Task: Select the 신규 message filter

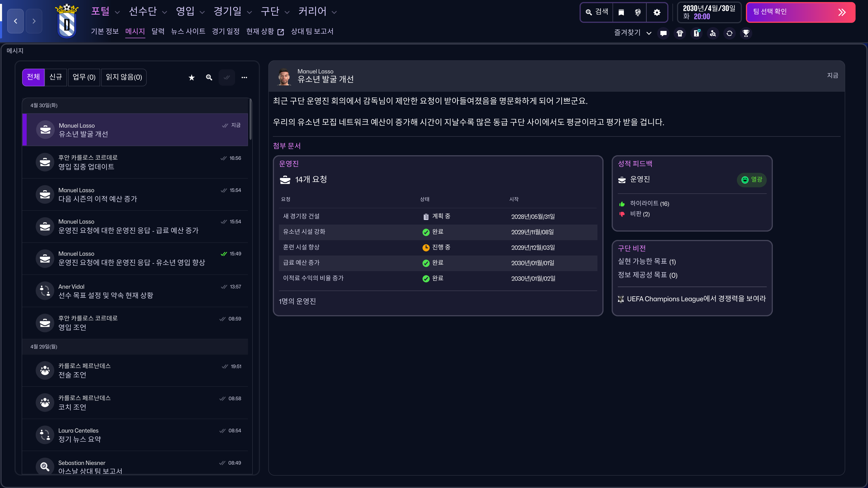Action: point(56,77)
